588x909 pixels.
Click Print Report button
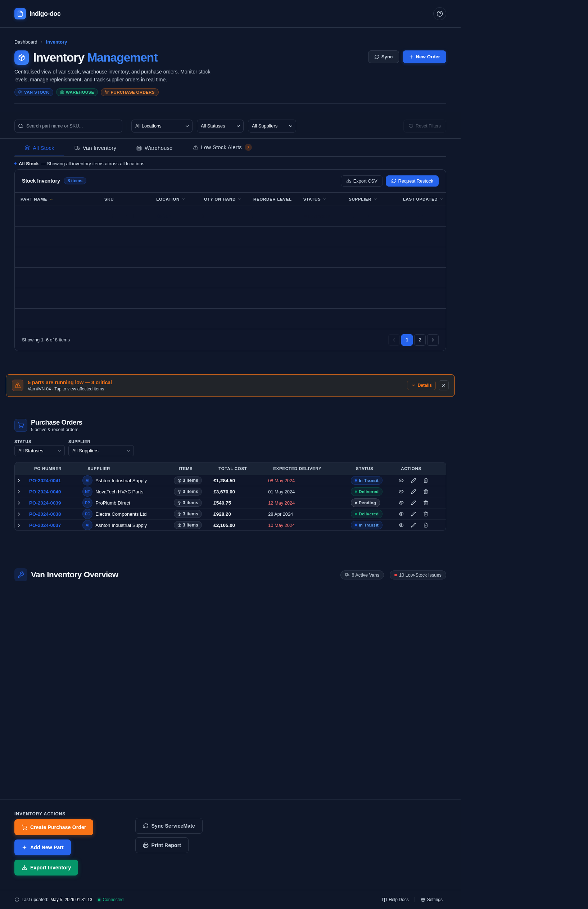tap(162, 845)
